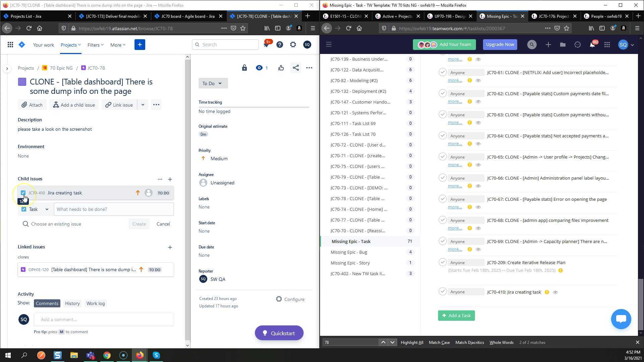Image resolution: width=644 pixels, height=362 pixels.
Task: Mark JC70-410 Jira creating task complete
Action: 442,292
